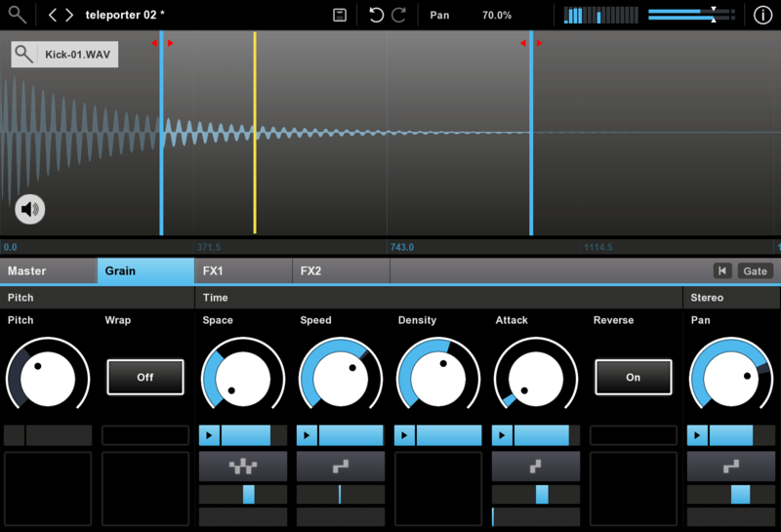
Task: Click the yellow playhead marker in waveform
Action: coord(255,132)
